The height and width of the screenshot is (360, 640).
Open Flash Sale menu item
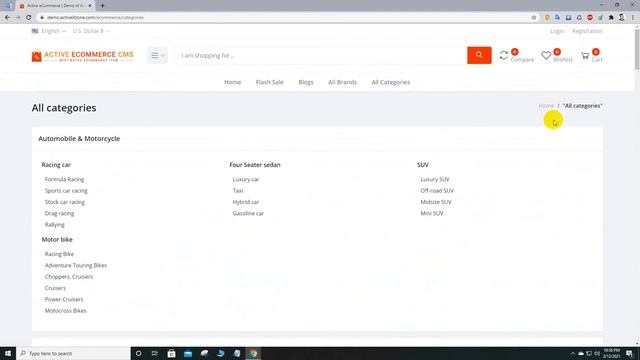pyautogui.click(x=269, y=82)
